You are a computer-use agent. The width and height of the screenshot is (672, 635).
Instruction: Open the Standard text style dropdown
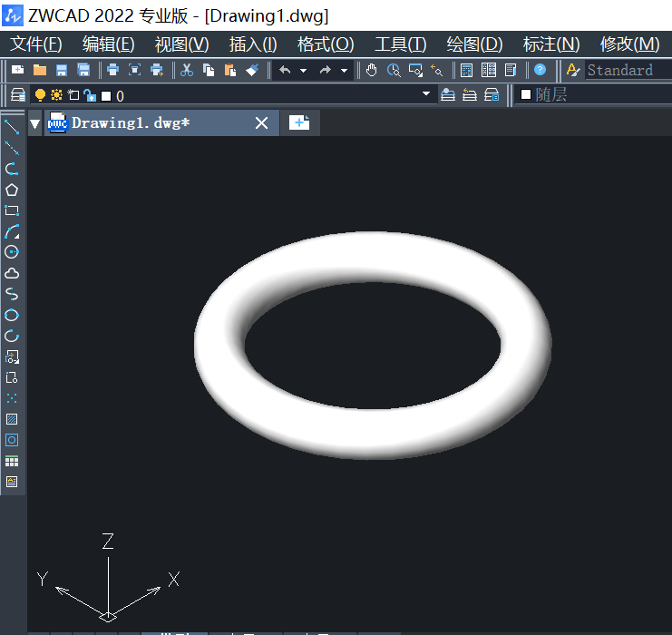tap(628, 70)
